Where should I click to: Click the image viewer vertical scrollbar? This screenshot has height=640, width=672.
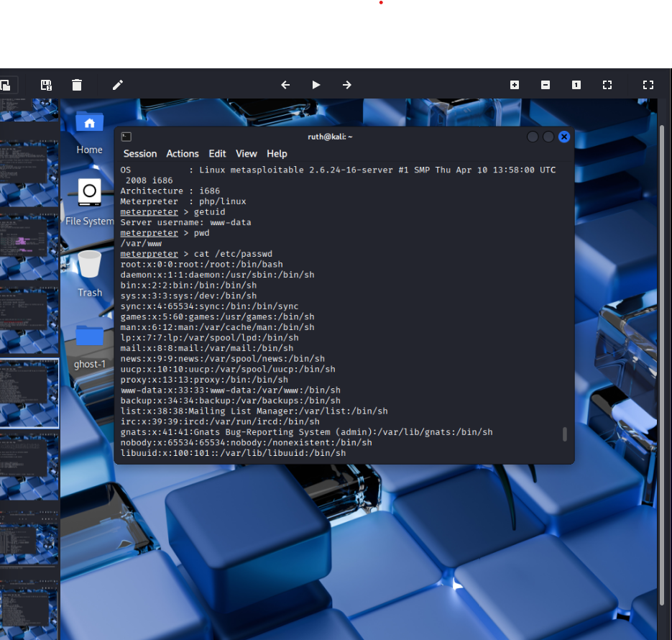click(662, 365)
